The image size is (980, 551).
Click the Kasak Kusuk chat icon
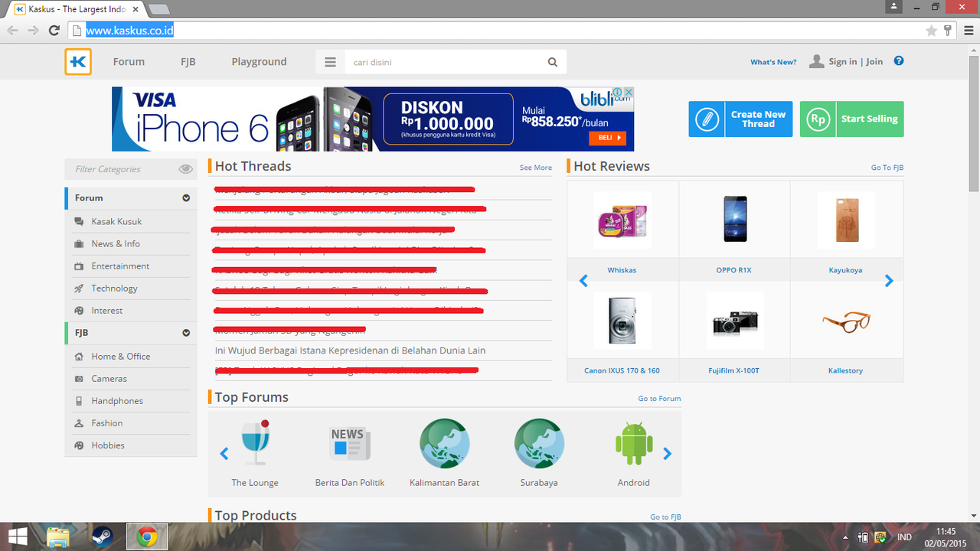[x=78, y=221]
